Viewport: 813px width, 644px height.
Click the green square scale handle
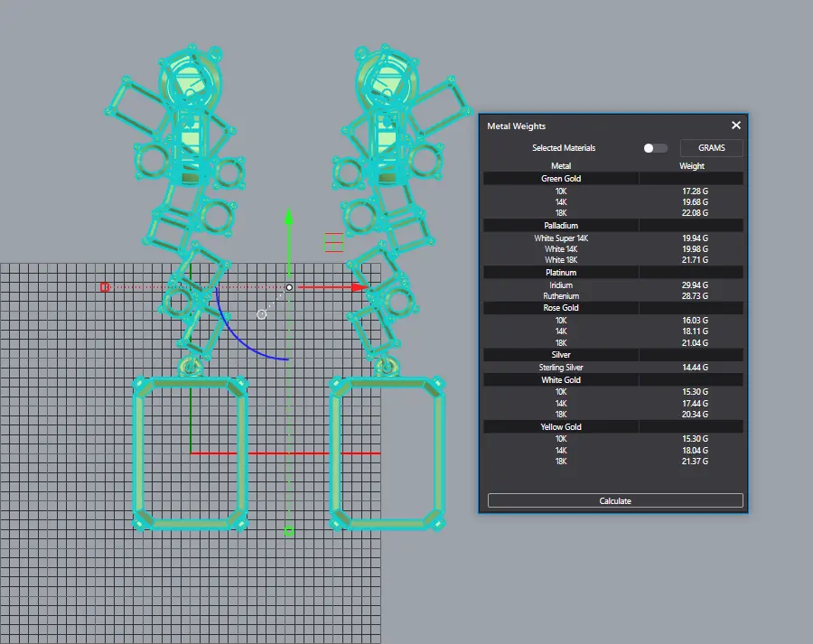pos(289,531)
